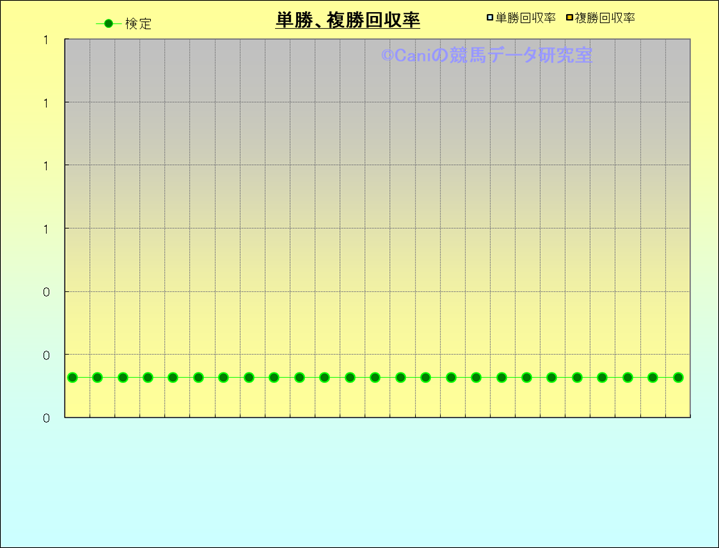Screen dimensions: 719x548
Task: Click the second green data point from right
Action: pyautogui.click(x=653, y=377)
